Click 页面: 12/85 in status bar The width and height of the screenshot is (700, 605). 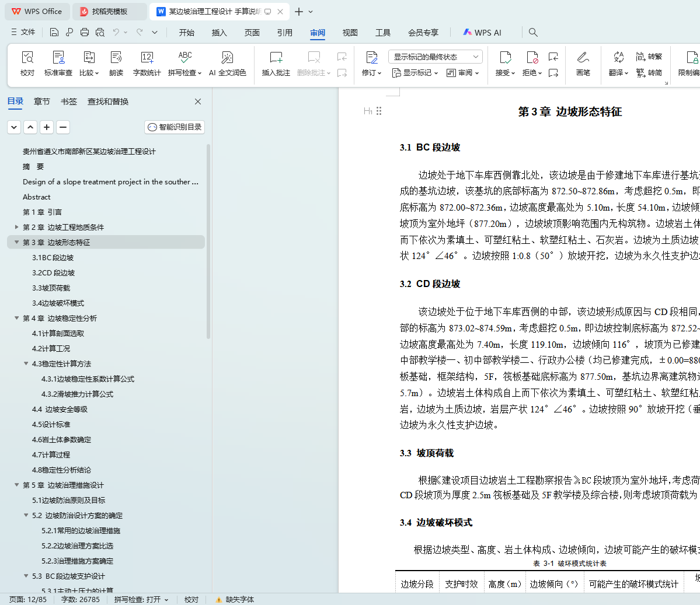pyautogui.click(x=27, y=599)
